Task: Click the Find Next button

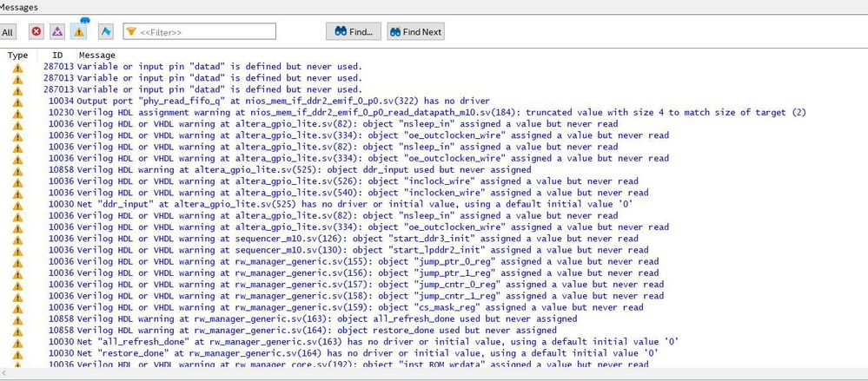Action: [415, 31]
